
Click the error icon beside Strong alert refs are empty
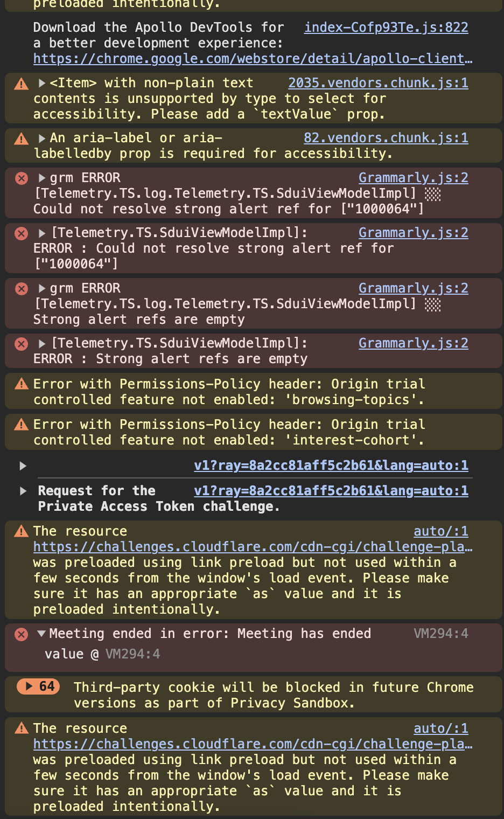[x=20, y=343]
